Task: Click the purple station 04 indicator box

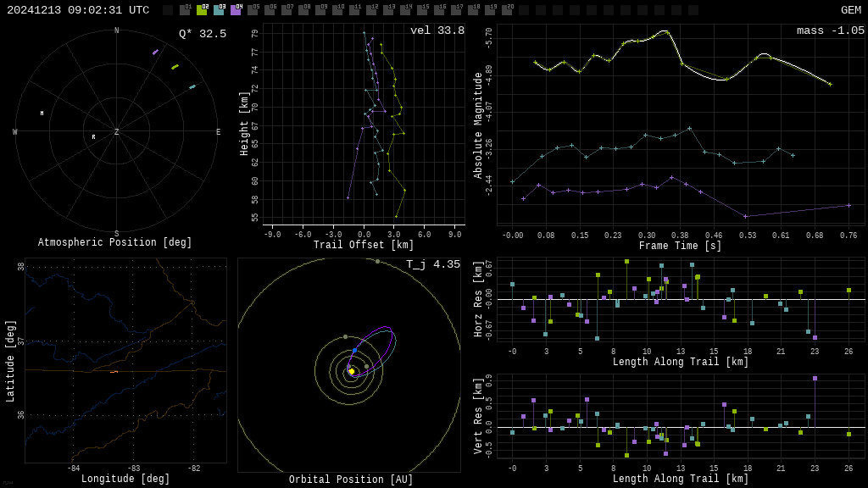Action: pos(236,10)
